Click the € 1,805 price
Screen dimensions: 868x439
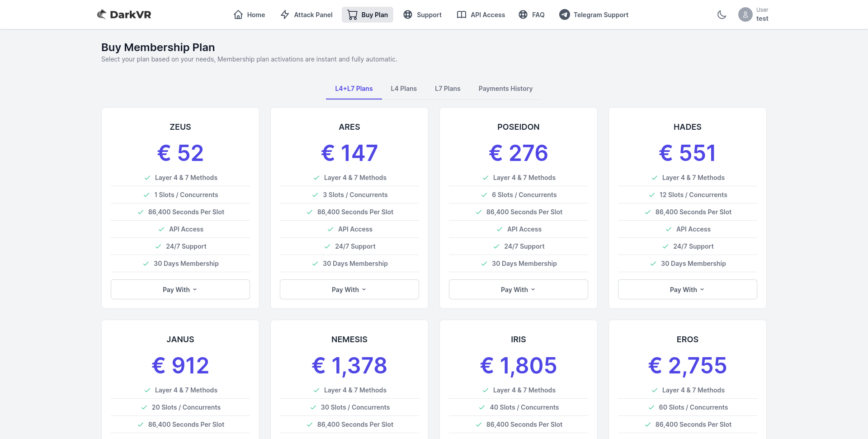click(x=519, y=365)
